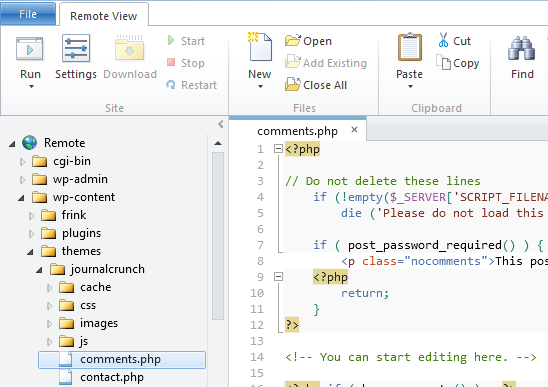Viewport: 548px width, 387px height.
Task: Collapse code fold at line 1
Action: (278, 149)
